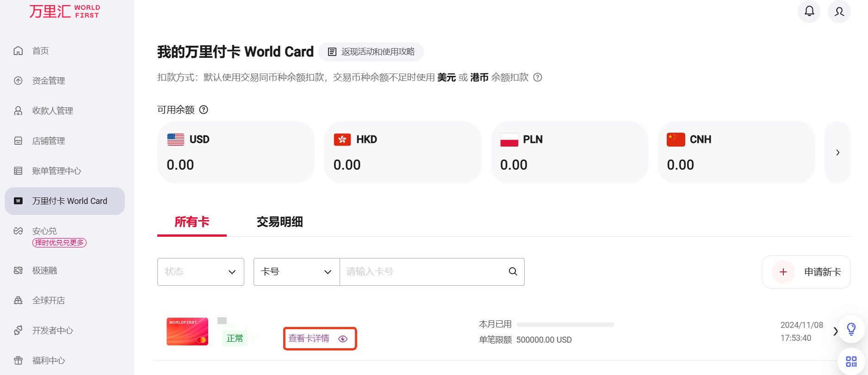Click the 极速融 sidebar icon

point(18,270)
